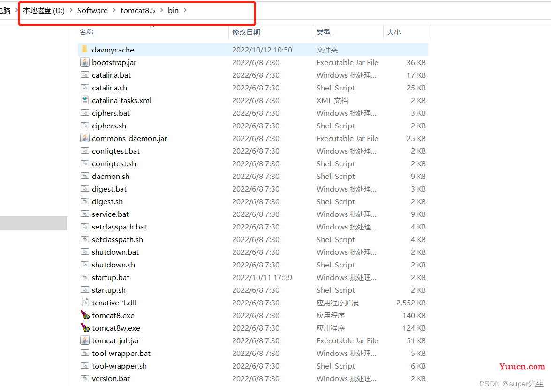Click the 2022/10/12 10:50 date of davmycache
Screen dimensions: 551x392
[x=262, y=50]
